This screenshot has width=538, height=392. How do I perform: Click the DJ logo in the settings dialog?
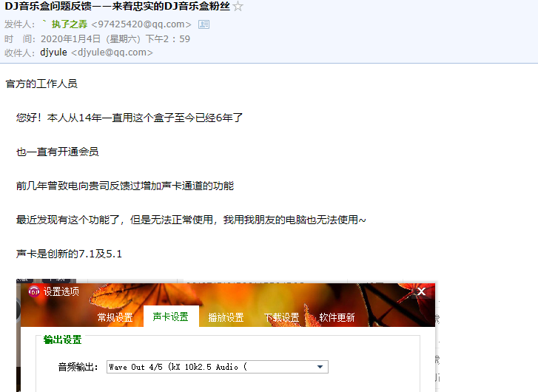coord(34,291)
